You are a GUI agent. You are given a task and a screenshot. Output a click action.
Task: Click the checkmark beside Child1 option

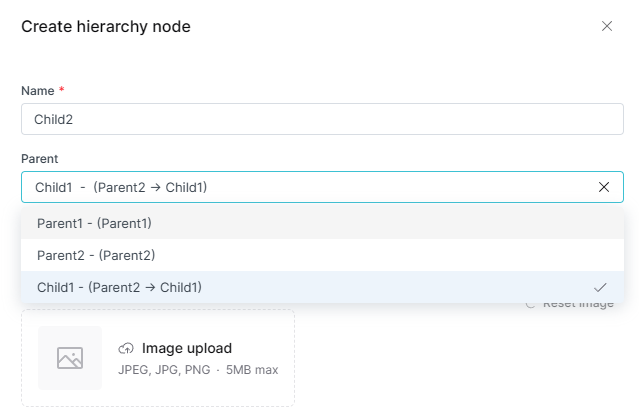pyautogui.click(x=600, y=287)
